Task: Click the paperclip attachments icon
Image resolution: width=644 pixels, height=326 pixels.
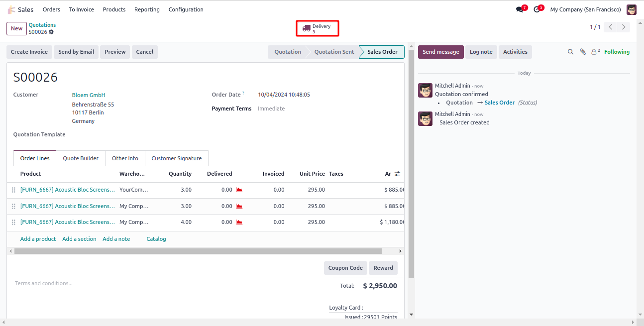Action: [583, 52]
